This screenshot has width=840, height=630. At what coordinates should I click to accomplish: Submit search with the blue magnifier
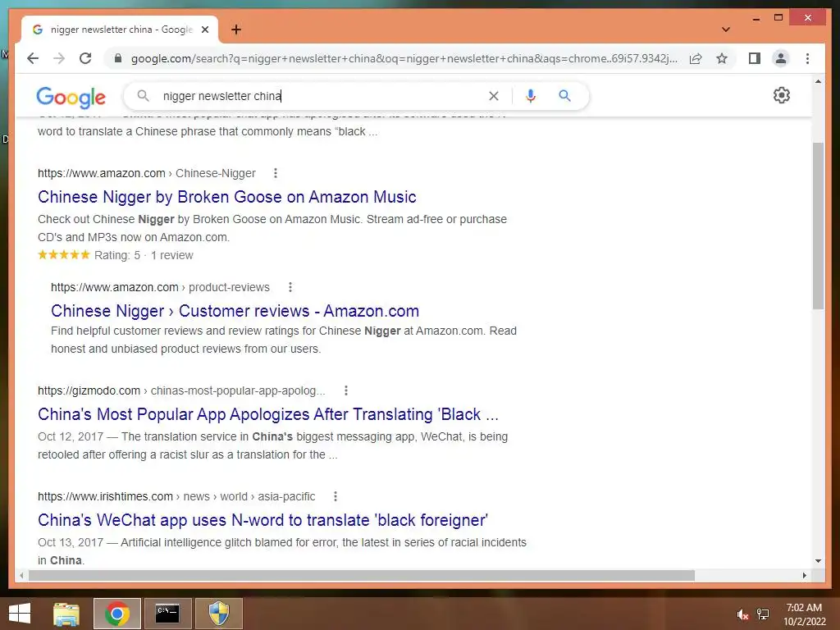click(564, 96)
